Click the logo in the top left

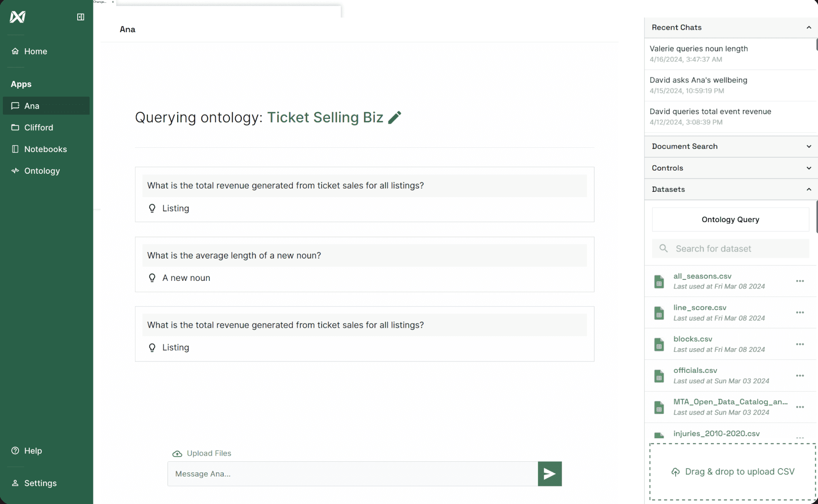pos(18,17)
